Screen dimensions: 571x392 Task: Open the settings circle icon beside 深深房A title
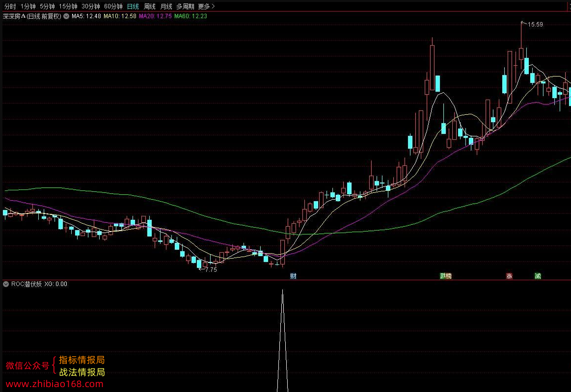click(x=66, y=16)
